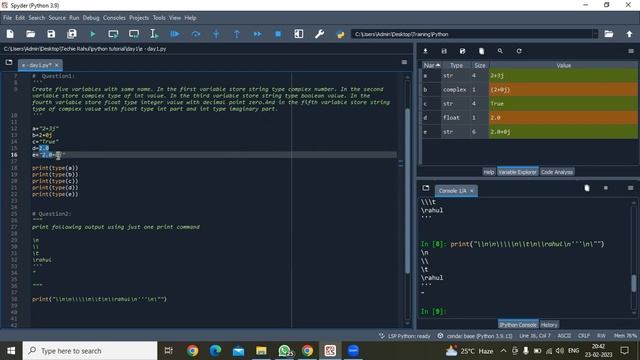Click the editor vertical scrollbar
Image resolution: width=640 pixels, height=360 pixels.
coord(407,190)
